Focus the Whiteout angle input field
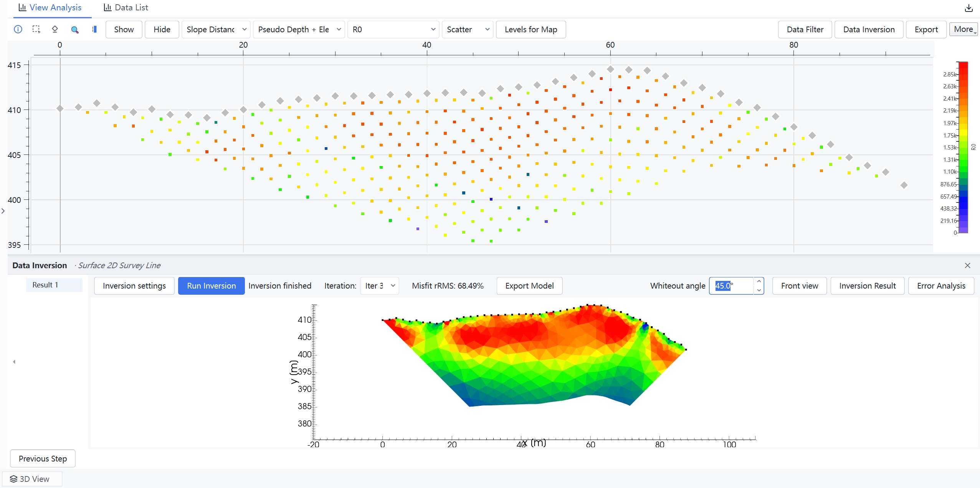The width and height of the screenshot is (980, 488). click(x=731, y=286)
